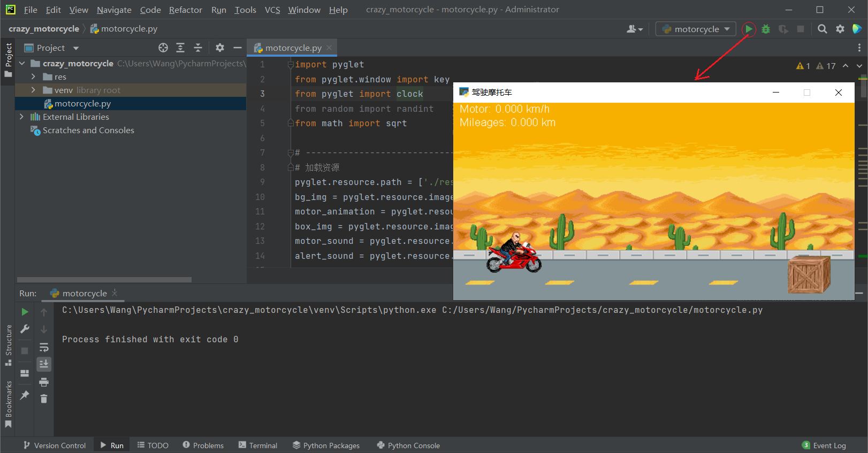Open the Refactor menu

186,10
